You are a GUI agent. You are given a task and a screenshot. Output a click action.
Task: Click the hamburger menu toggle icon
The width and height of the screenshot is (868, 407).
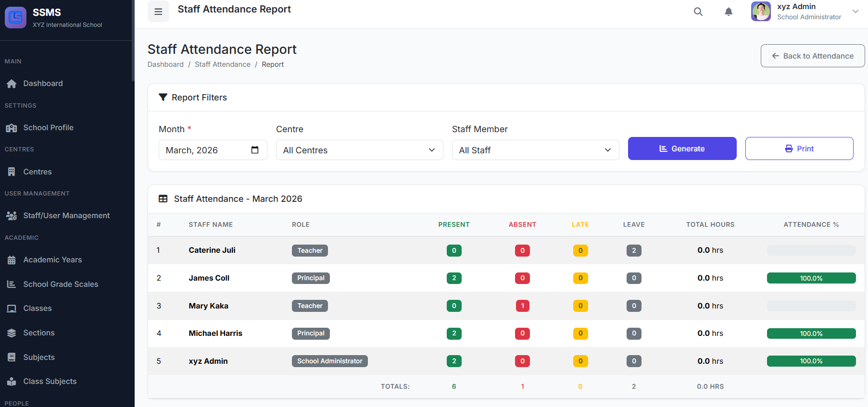pyautogui.click(x=158, y=12)
